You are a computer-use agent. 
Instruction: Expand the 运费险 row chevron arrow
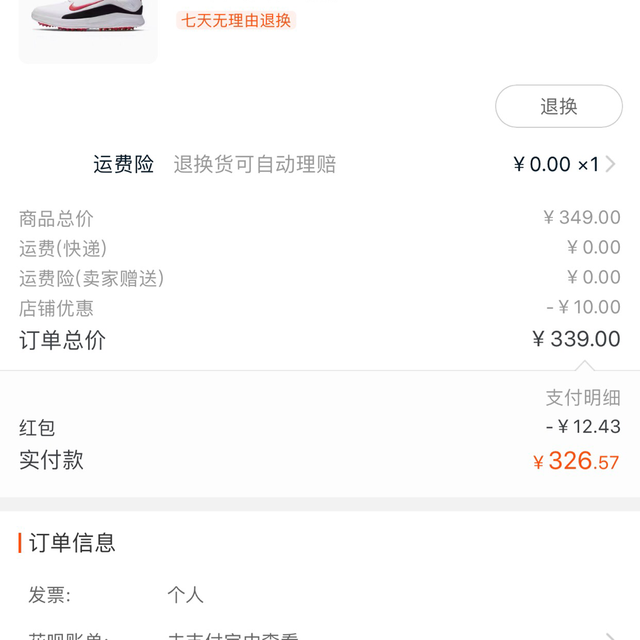click(x=610, y=164)
